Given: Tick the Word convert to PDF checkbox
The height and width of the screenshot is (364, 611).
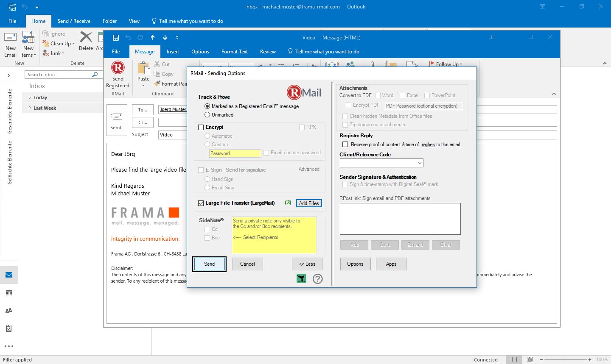Looking at the screenshot, I should pyautogui.click(x=378, y=95).
